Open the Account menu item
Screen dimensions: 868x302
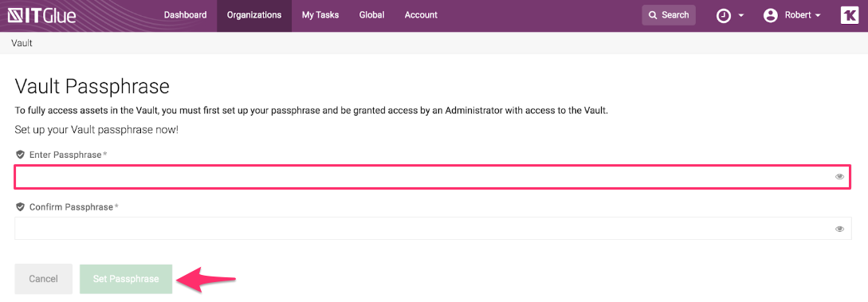click(421, 15)
